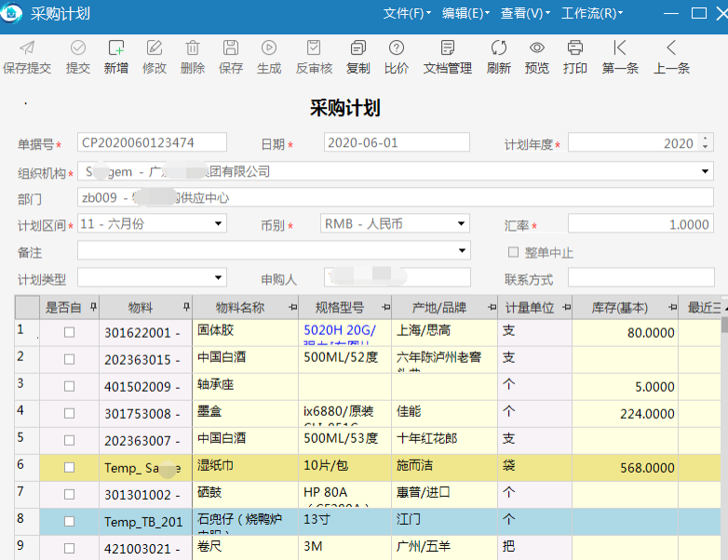Click the 复制 copy icon

(x=358, y=47)
